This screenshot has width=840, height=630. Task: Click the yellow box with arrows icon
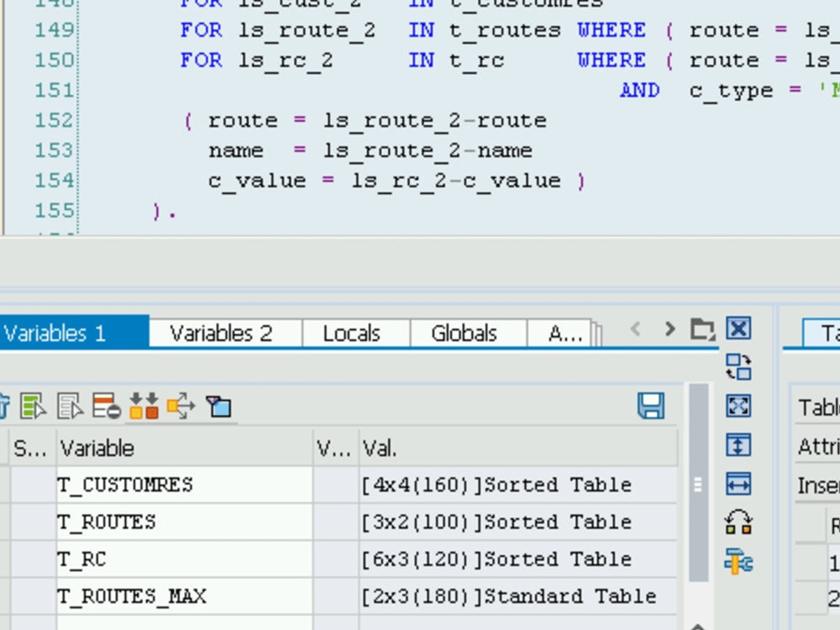181,406
